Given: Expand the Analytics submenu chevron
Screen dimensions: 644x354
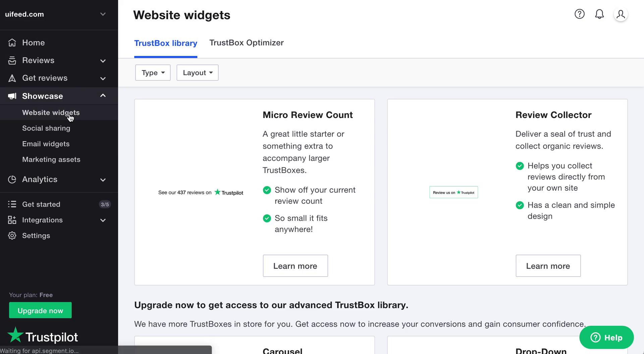Looking at the screenshot, I should coord(103,180).
